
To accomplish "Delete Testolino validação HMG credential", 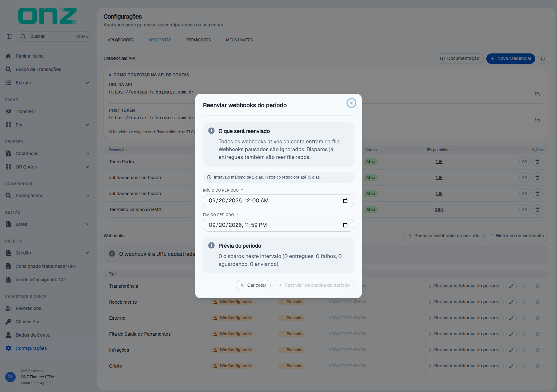I will pyautogui.click(x=537, y=210).
